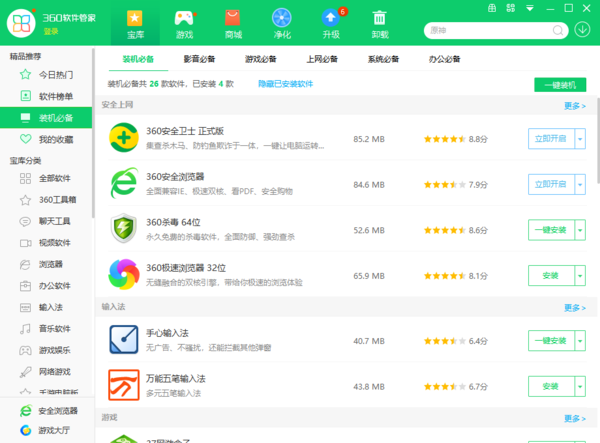Expand dropdown arrow beside 360杀毒 一键安装 button
The width and height of the screenshot is (600, 443).
point(580,230)
